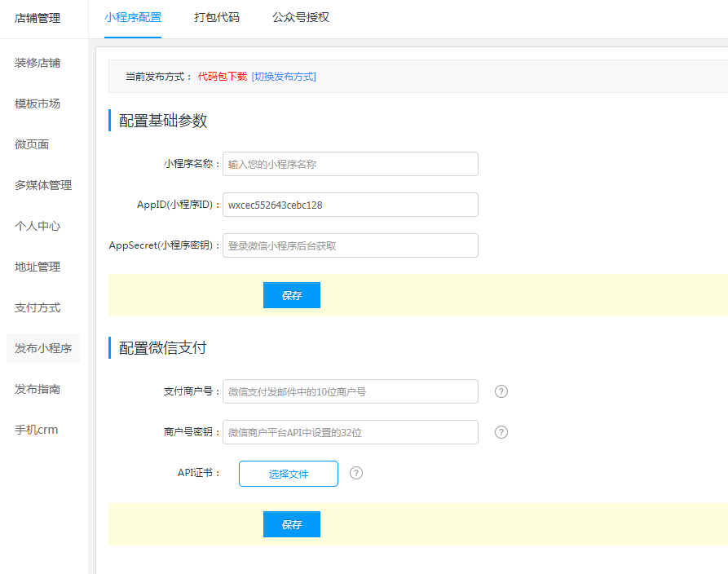The height and width of the screenshot is (574, 728).
Task: Select the 小程序配置 tab
Action: pyautogui.click(x=133, y=17)
